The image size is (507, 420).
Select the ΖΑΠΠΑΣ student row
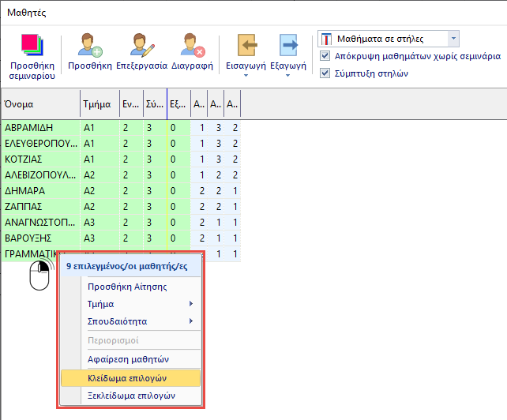coord(39,206)
